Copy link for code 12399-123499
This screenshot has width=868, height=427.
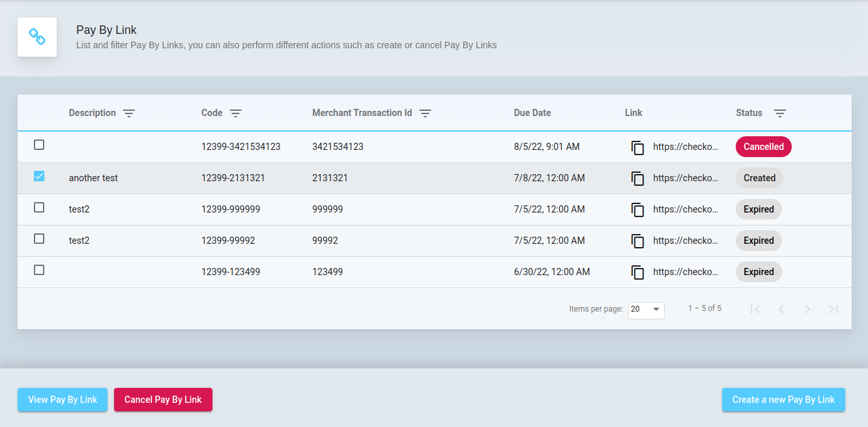click(637, 272)
